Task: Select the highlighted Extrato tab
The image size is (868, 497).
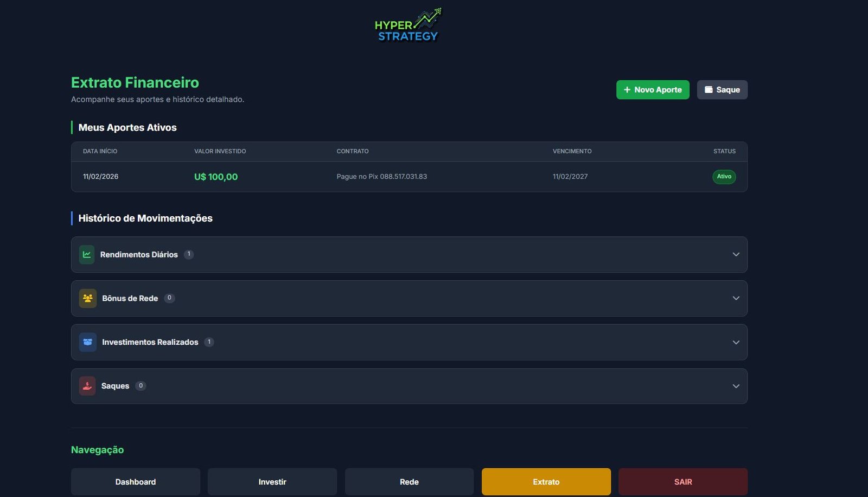Action: pyautogui.click(x=546, y=482)
